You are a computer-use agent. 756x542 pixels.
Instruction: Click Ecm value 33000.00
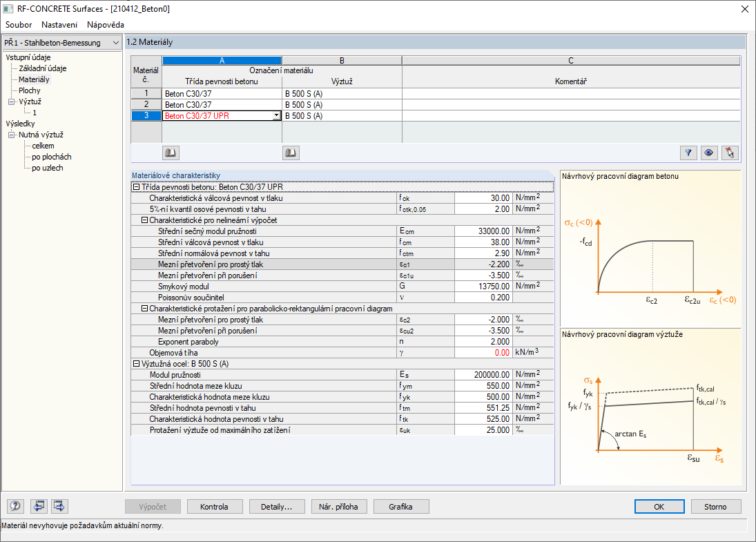[483, 231]
